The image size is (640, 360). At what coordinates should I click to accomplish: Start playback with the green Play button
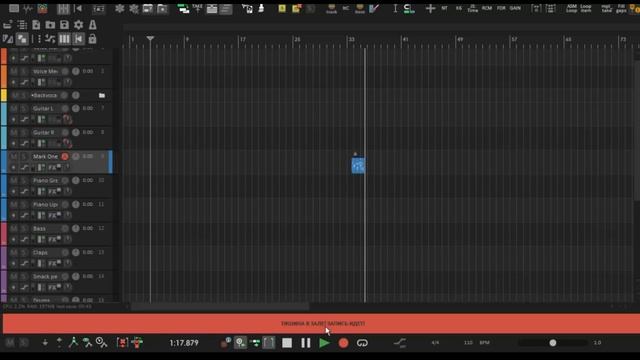324,343
